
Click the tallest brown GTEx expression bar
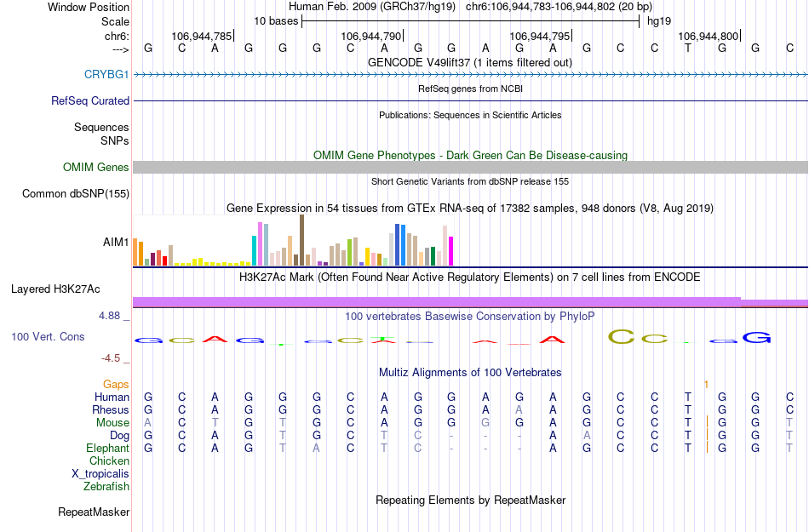(301, 240)
